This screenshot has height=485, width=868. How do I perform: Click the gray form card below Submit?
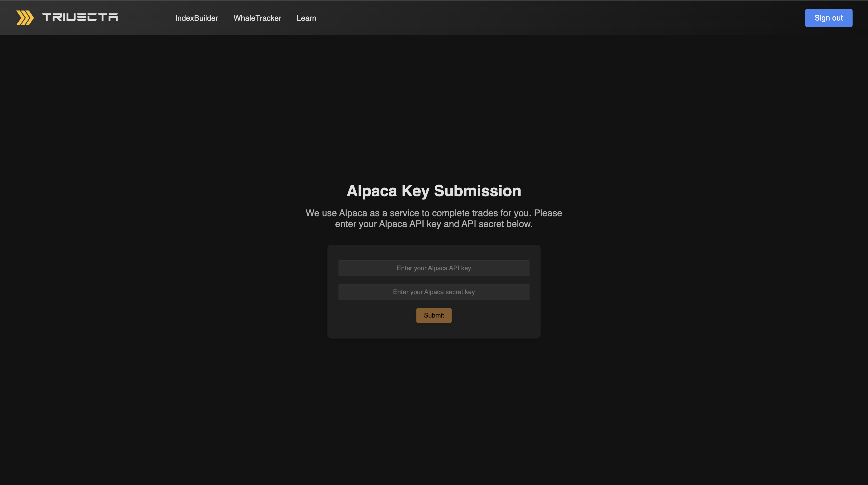[434, 331]
